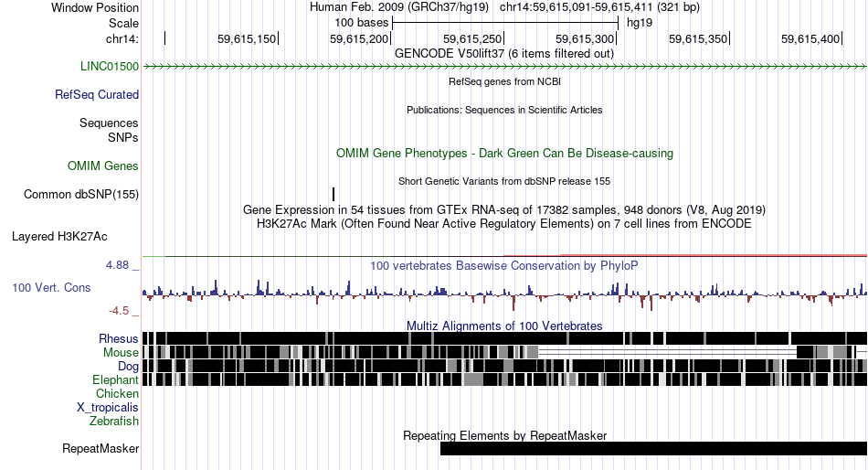Click the X_tropicalis alignment row label

108,408
